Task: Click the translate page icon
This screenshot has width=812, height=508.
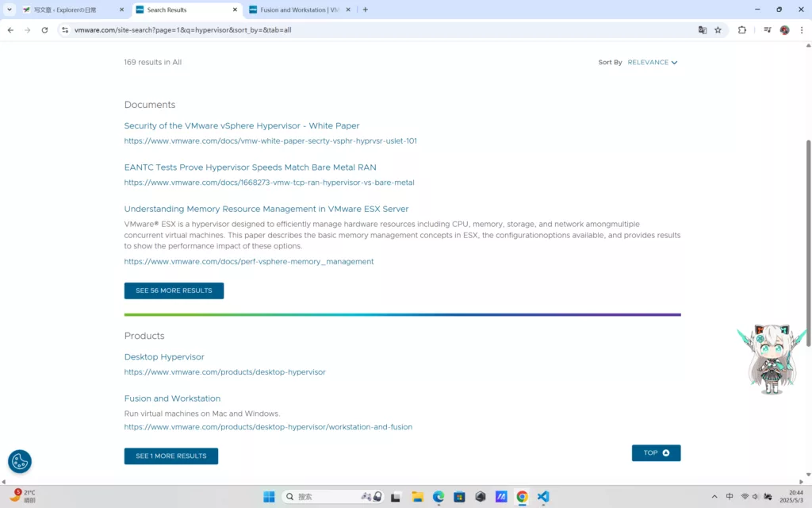Action: tap(702, 30)
